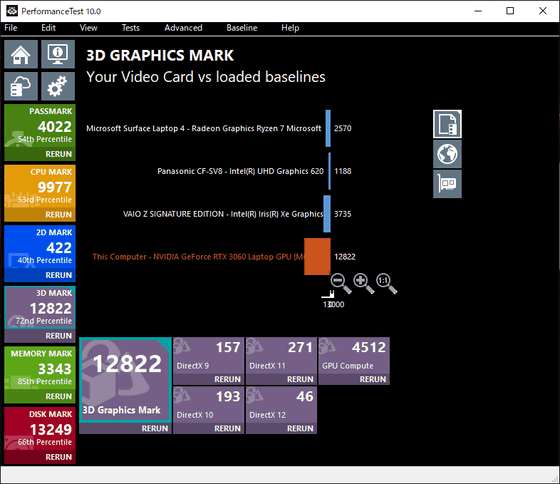Rerun the Memory Mark test
The height and width of the screenshot is (484, 560).
pos(59,396)
